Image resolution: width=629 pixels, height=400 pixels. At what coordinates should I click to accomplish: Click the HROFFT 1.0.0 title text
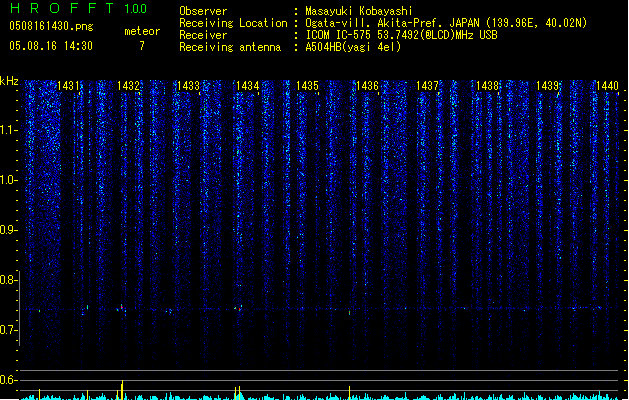[x=79, y=8]
